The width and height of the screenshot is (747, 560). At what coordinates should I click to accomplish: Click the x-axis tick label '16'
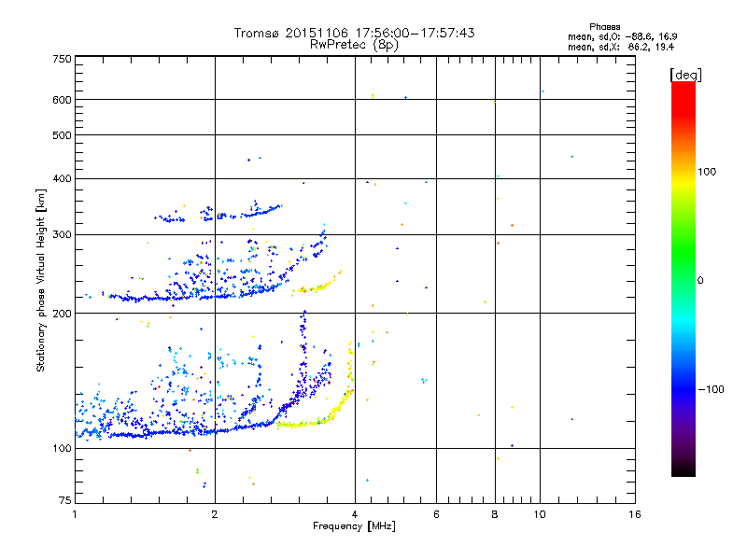[635, 514]
